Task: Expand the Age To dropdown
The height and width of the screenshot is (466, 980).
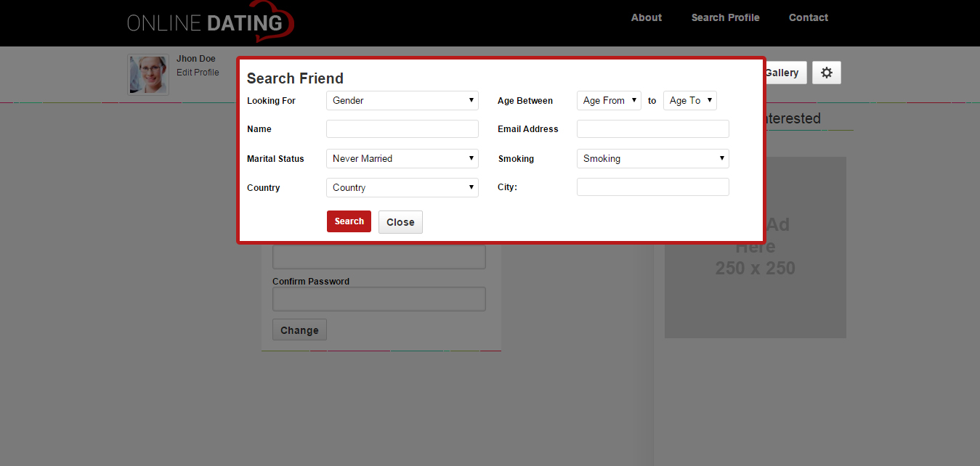Action: coord(690,100)
